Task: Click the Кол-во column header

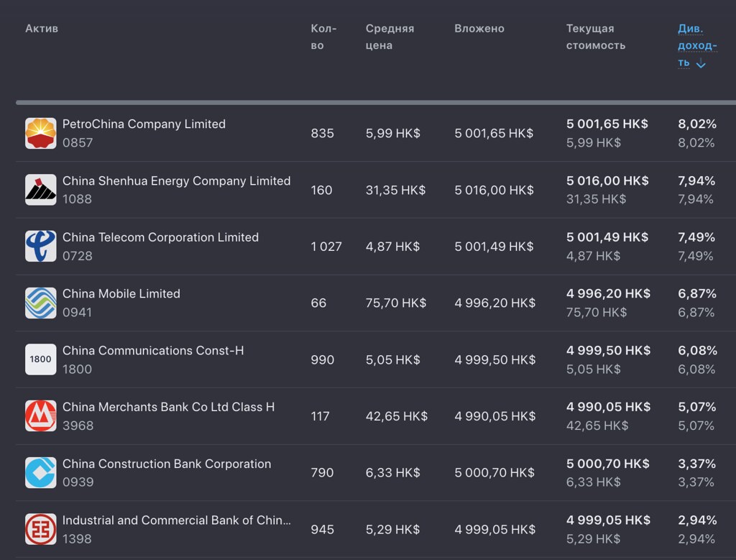Action: coord(323,37)
